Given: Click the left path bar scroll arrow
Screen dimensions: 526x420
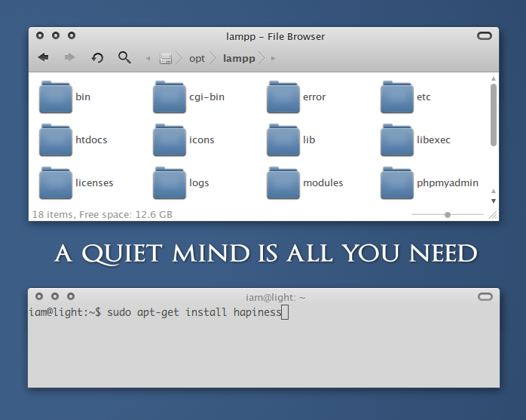Looking at the screenshot, I should [148, 58].
